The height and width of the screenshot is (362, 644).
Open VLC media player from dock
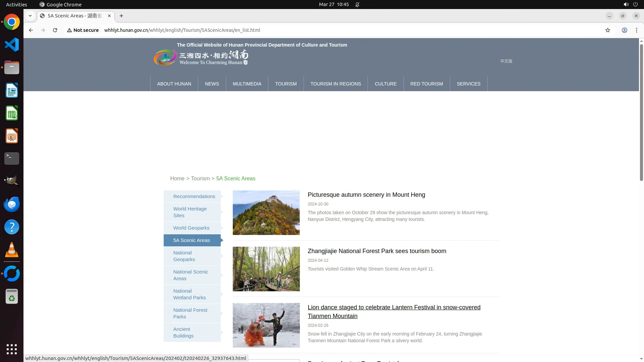12,250
